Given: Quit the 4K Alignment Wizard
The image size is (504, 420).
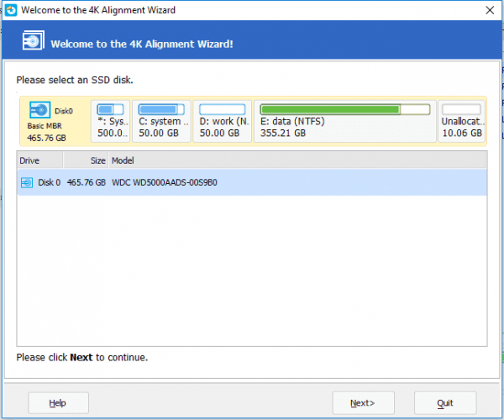Looking at the screenshot, I should pos(445,403).
